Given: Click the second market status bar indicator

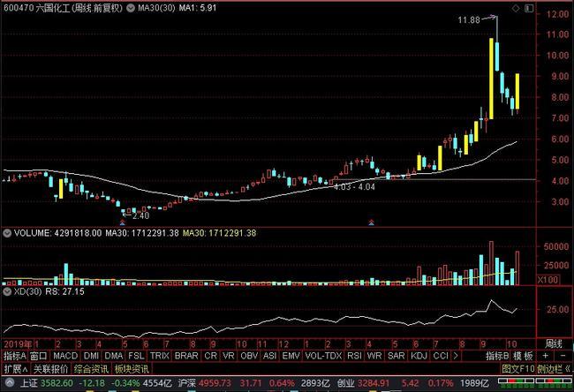Looking at the screenshot, I should click(x=554, y=383).
